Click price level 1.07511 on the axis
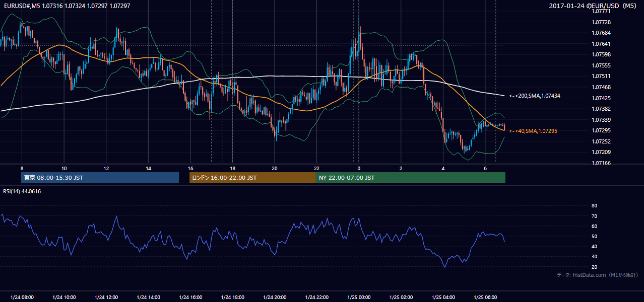Image resolution: width=644 pixels, height=302 pixels. pos(602,76)
